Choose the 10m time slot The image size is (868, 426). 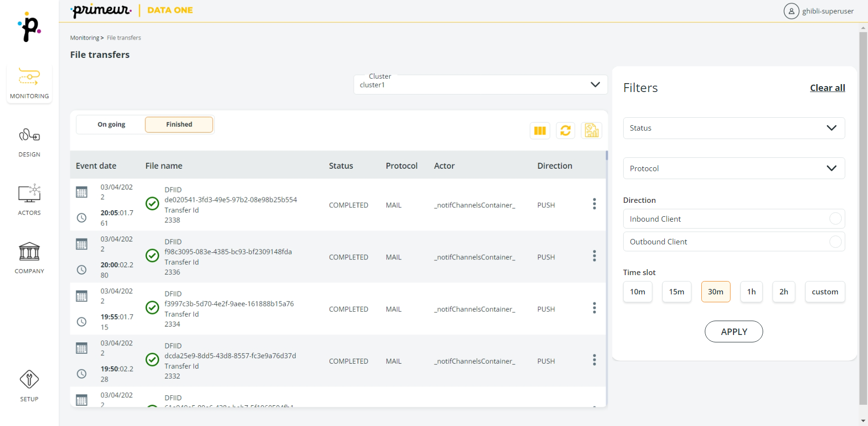pos(638,292)
